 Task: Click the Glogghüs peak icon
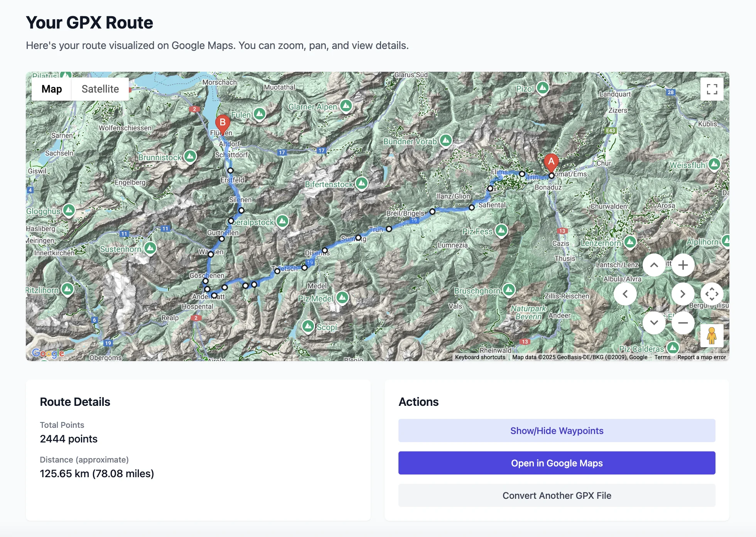[x=69, y=210]
